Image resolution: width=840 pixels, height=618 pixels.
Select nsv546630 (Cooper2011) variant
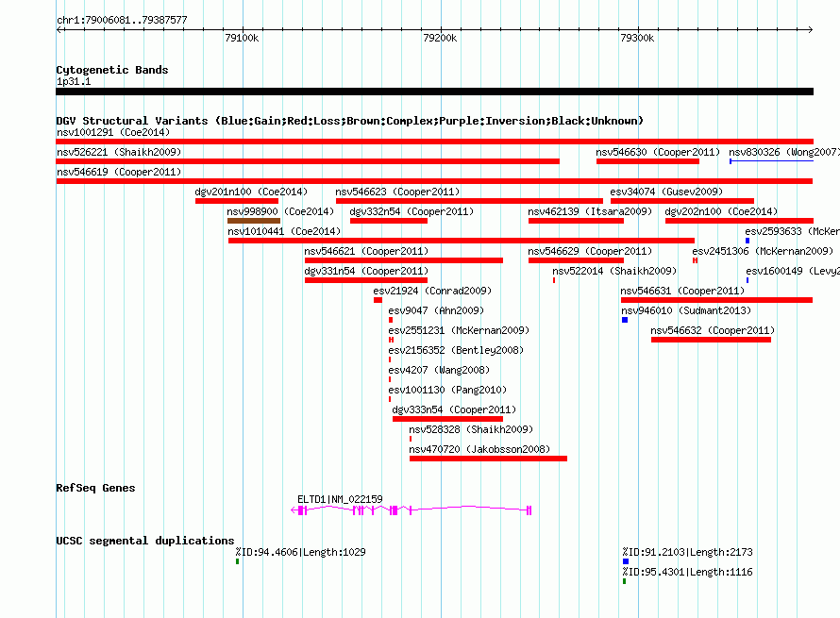(x=647, y=161)
